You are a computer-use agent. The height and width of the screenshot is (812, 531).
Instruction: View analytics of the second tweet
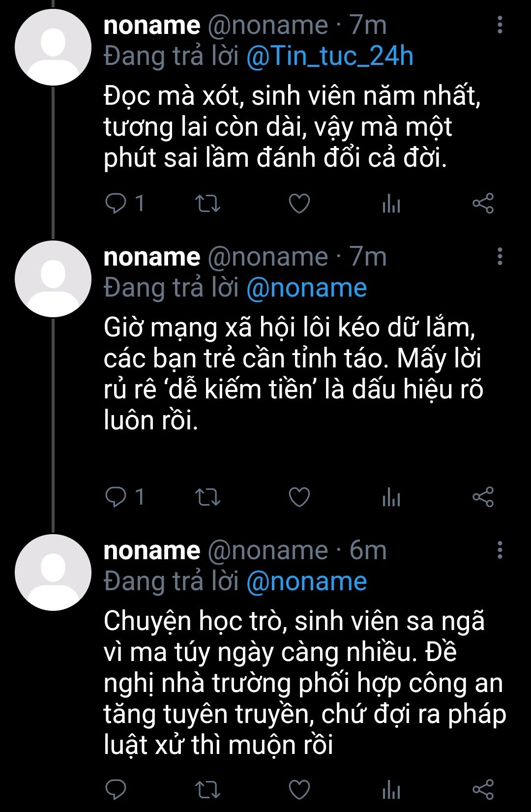point(391,497)
